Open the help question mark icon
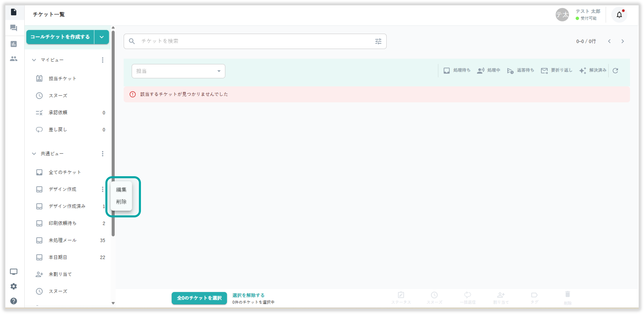The width and height of the screenshot is (644, 314). click(x=14, y=301)
